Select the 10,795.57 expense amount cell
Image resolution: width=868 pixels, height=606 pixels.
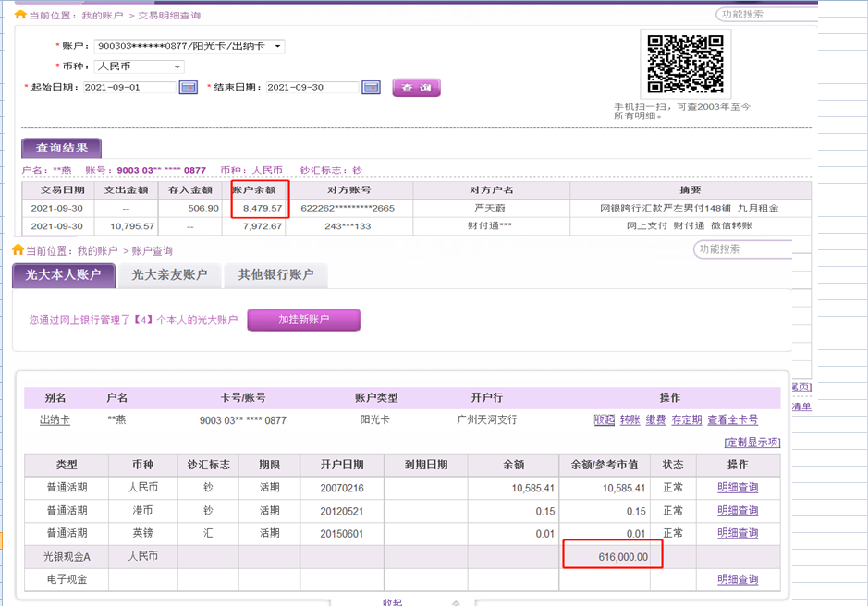click(x=127, y=226)
